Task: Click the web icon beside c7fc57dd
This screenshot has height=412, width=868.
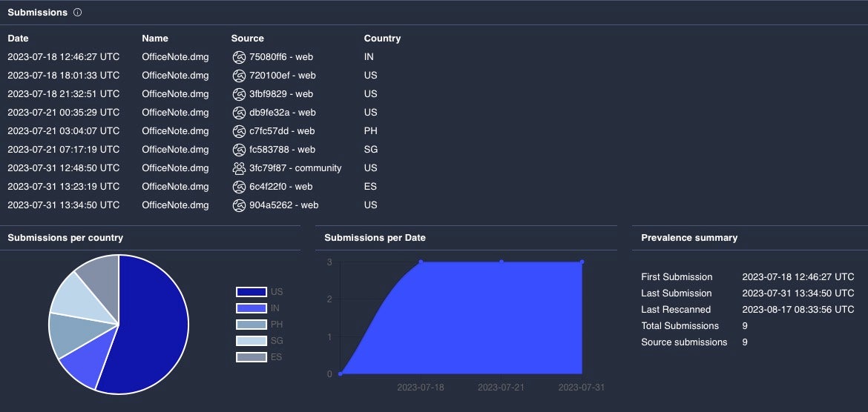Action: pyautogui.click(x=239, y=131)
